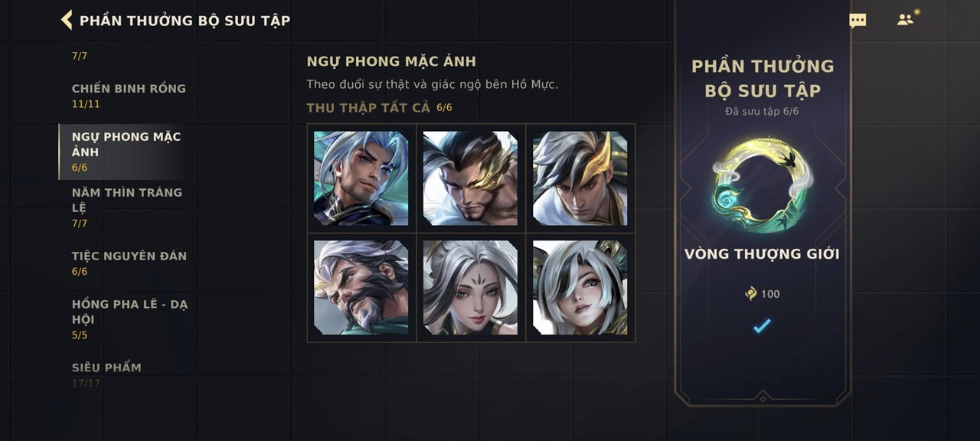The width and height of the screenshot is (980, 441).
Task: Open the Năm Thìn Tráng Lệ collection
Action: (x=129, y=207)
